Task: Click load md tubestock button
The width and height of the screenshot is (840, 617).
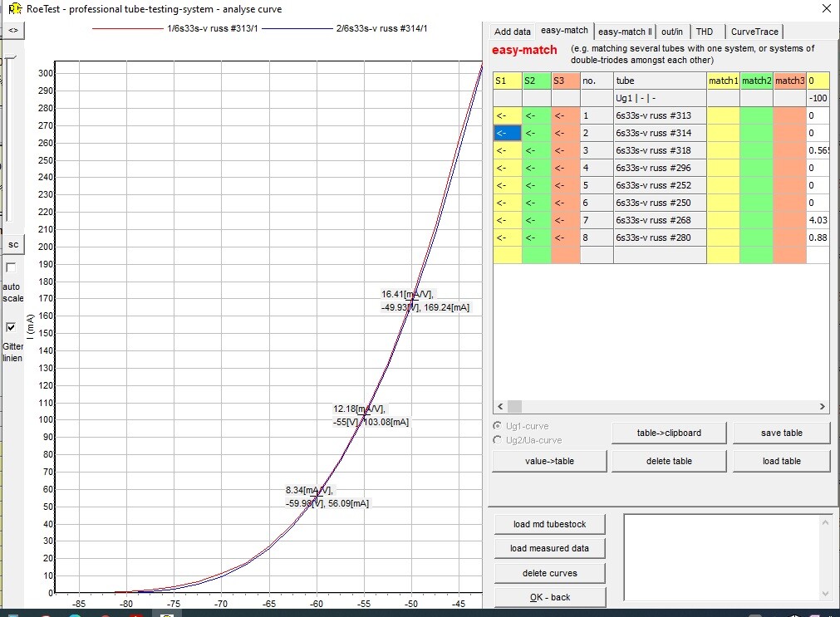Action: point(550,524)
